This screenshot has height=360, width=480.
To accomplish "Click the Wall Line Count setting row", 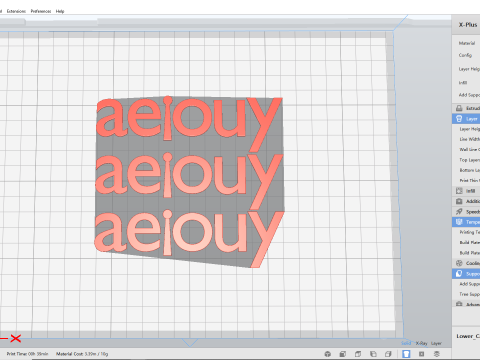I will coord(469,149).
